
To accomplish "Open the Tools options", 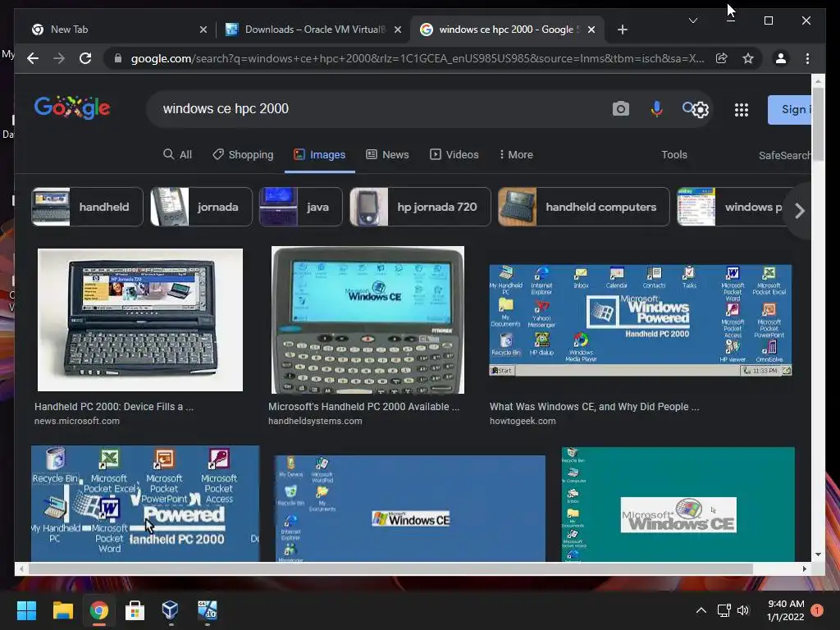I will click(674, 155).
